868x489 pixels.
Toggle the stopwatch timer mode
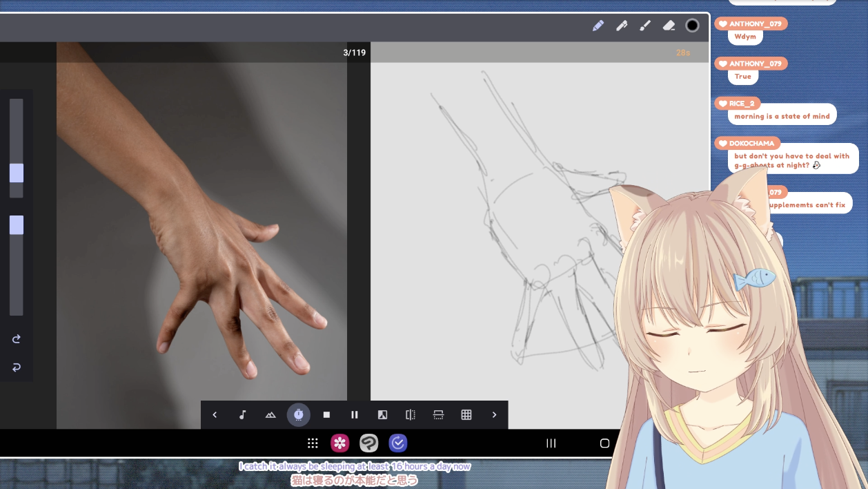(x=298, y=415)
